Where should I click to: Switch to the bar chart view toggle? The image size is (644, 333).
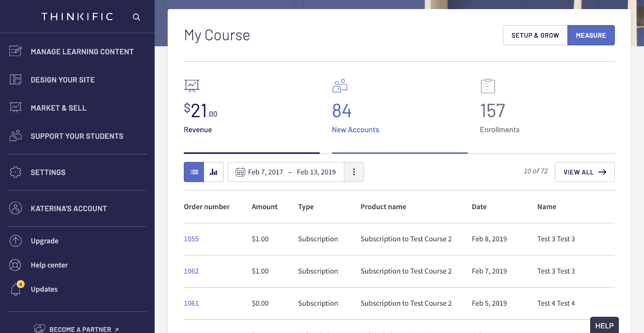(x=214, y=172)
